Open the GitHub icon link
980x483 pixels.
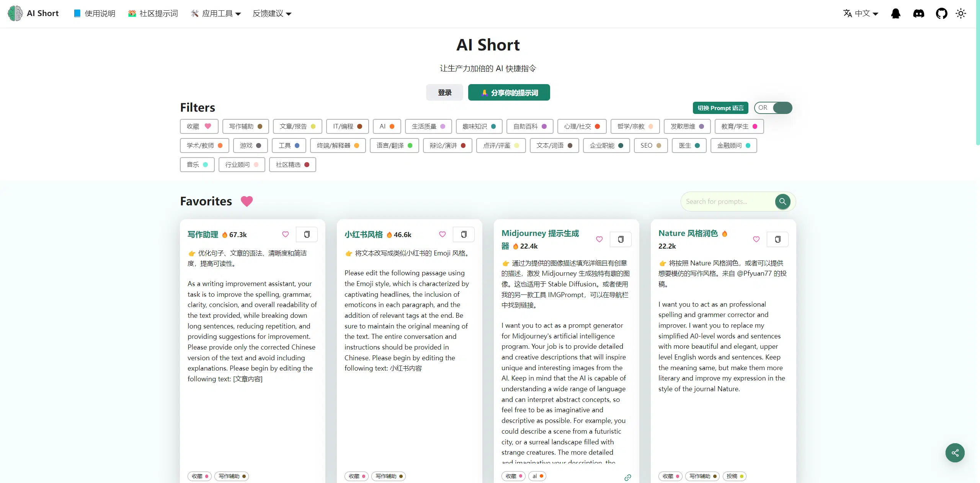point(941,14)
